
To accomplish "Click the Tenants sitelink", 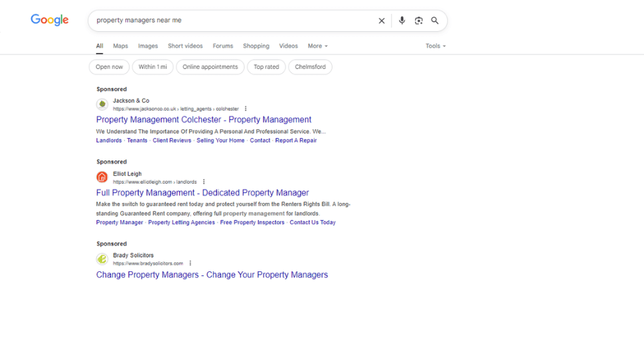I will click(137, 141).
